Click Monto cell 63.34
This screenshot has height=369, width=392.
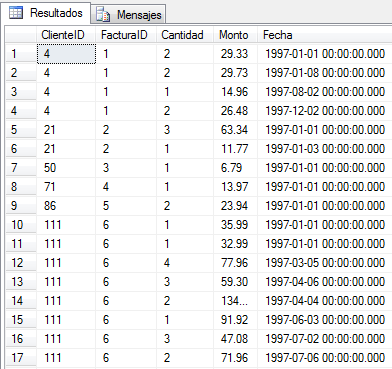(235, 130)
